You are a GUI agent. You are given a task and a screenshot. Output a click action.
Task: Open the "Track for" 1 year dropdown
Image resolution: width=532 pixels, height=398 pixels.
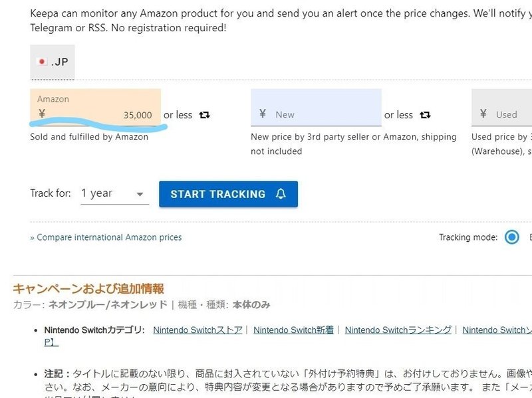pos(114,193)
